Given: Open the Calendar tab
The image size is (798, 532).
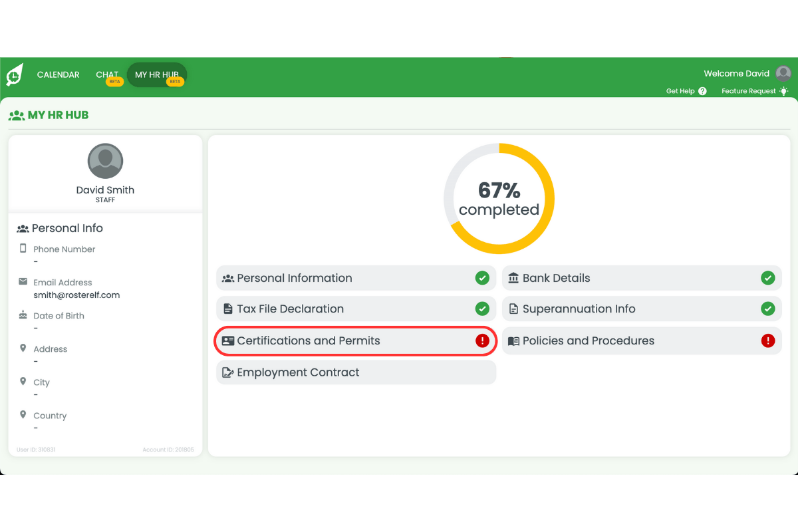Looking at the screenshot, I should point(58,75).
